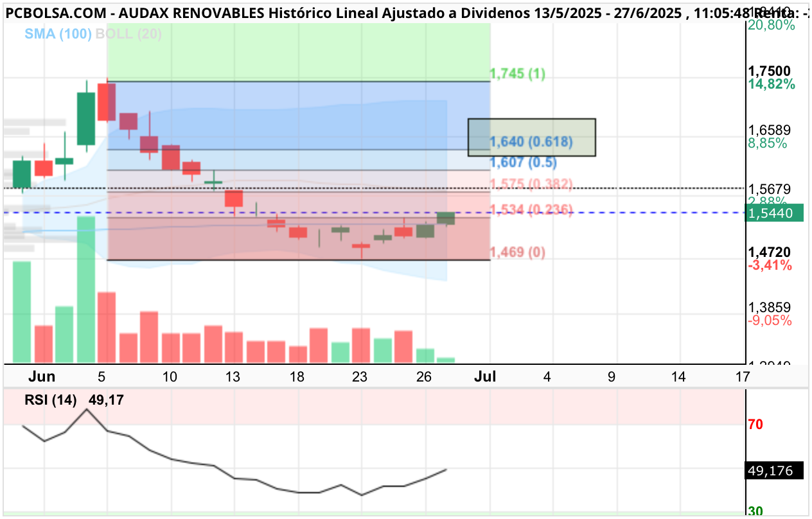
Task: Click the RSI value 49,17 beside the label
Action: click(x=106, y=400)
